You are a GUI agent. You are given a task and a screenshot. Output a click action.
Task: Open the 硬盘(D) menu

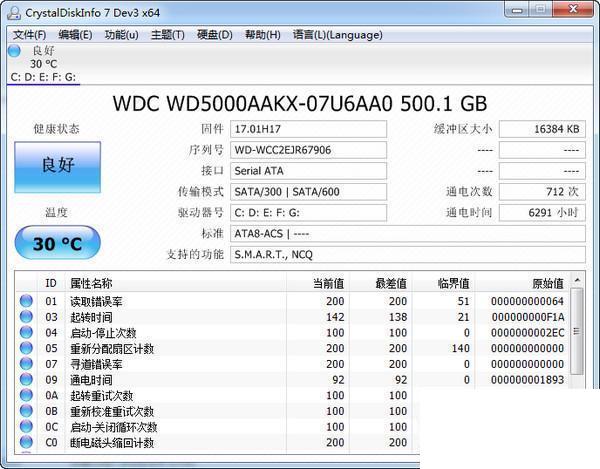click(x=215, y=35)
